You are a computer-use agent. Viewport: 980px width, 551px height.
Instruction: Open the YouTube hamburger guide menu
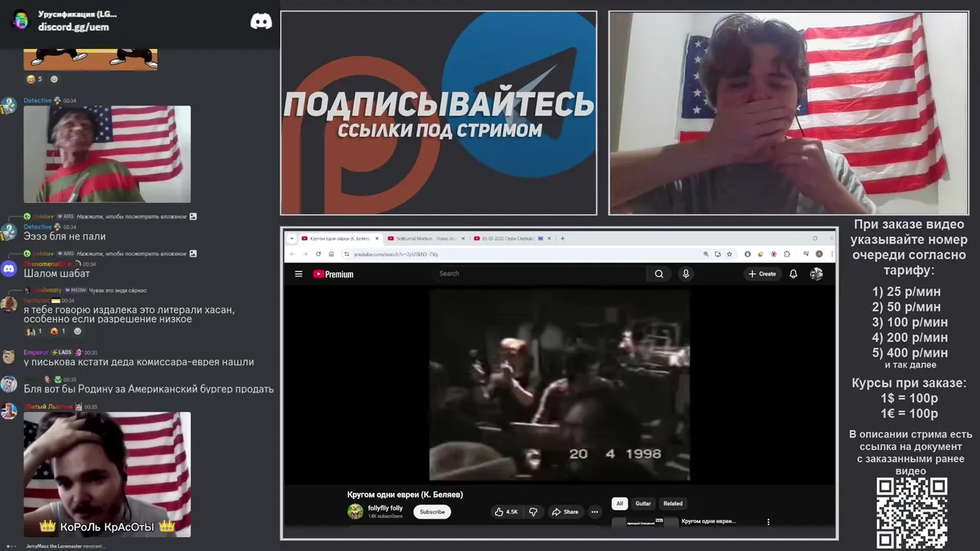[299, 274]
